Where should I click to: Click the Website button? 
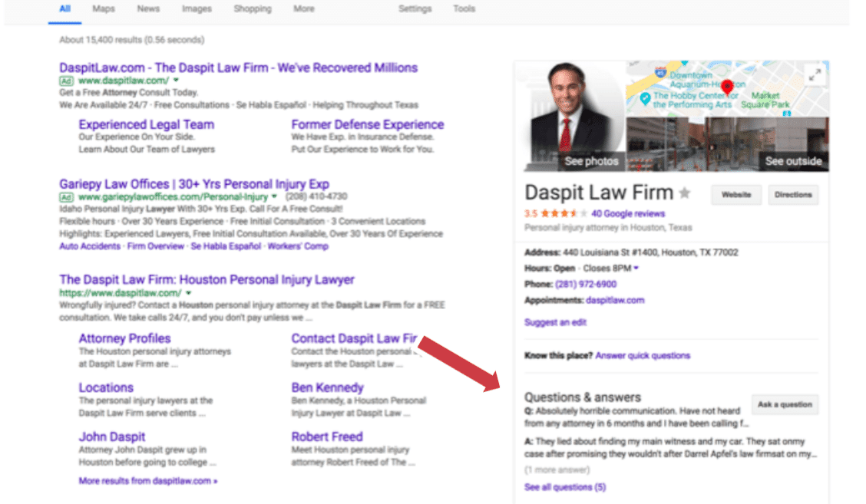click(x=735, y=195)
